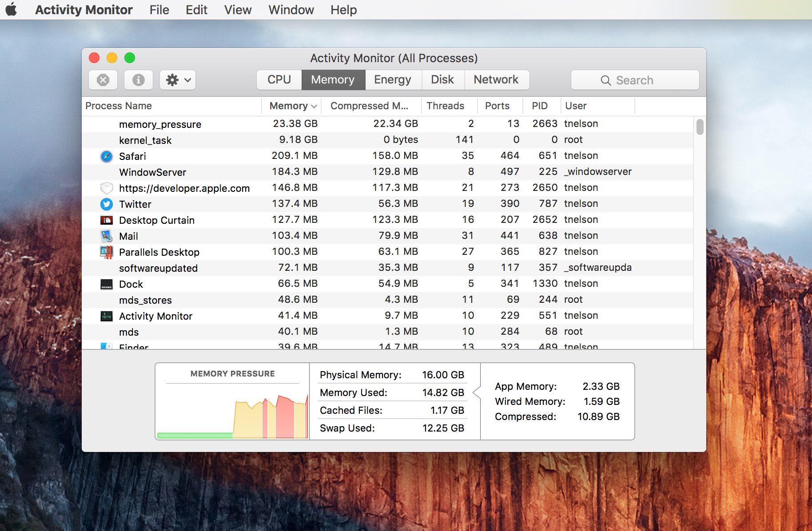Select the Activity Monitor process name

(x=155, y=316)
